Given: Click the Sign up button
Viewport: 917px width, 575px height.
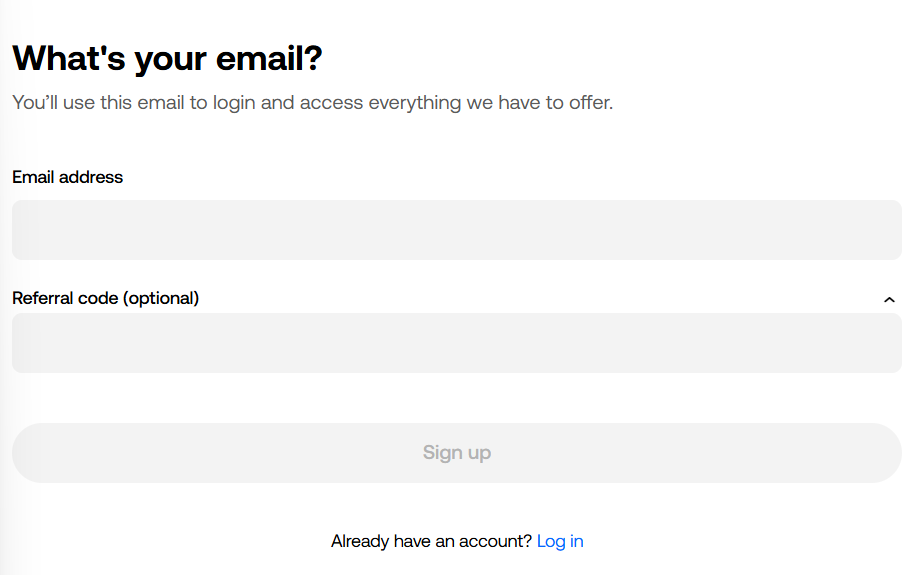Looking at the screenshot, I should [457, 453].
